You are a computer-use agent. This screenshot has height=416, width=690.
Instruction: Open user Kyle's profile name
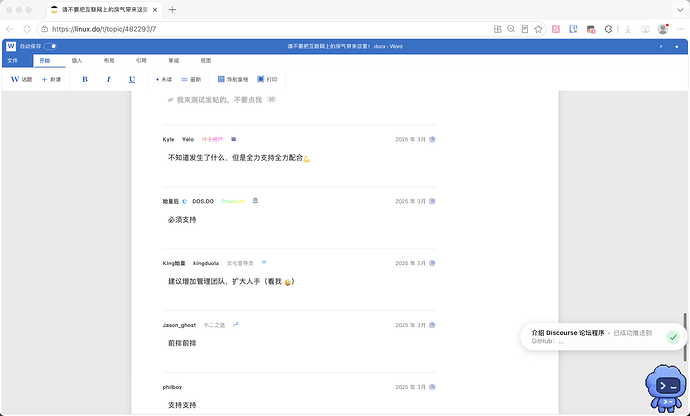(x=169, y=139)
